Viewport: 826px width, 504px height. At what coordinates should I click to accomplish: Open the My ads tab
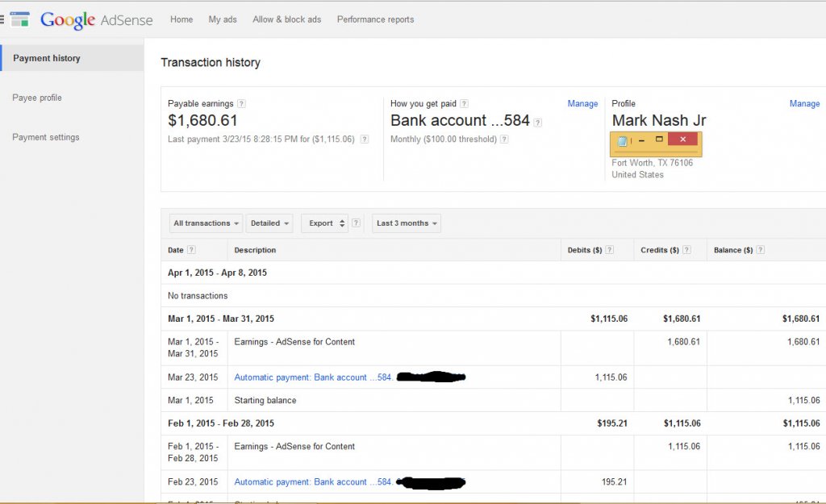pyautogui.click(x=223, y=19)
